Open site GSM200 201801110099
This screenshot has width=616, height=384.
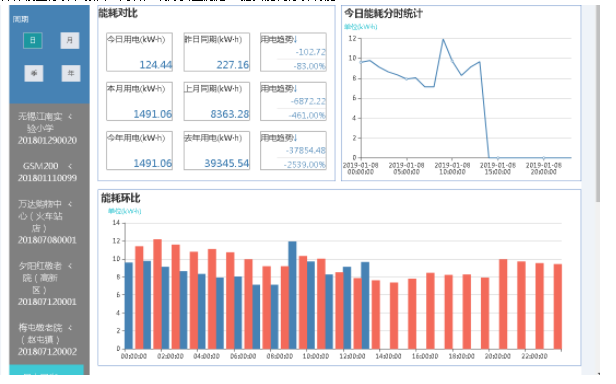point(47,172)
